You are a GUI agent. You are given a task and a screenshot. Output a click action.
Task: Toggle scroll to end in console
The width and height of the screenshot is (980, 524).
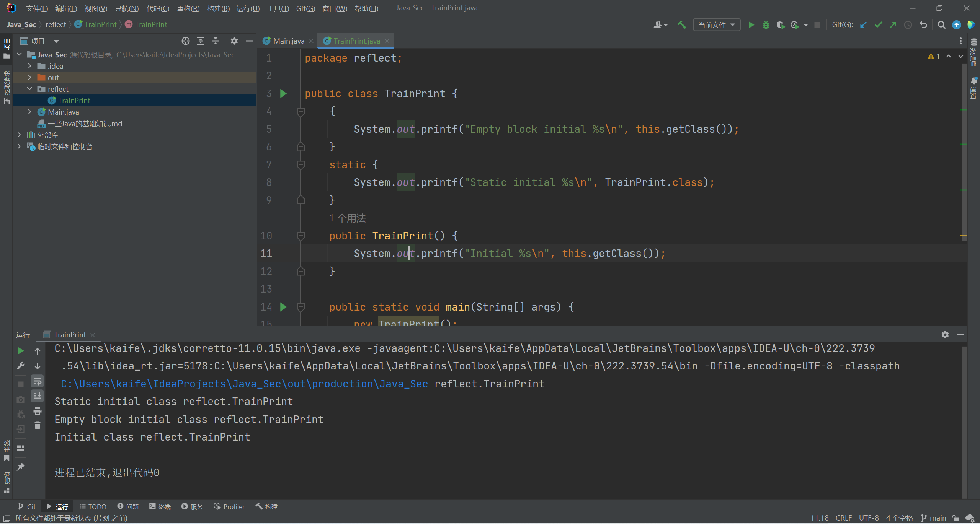pyautogui.click(x=38, y=396)
